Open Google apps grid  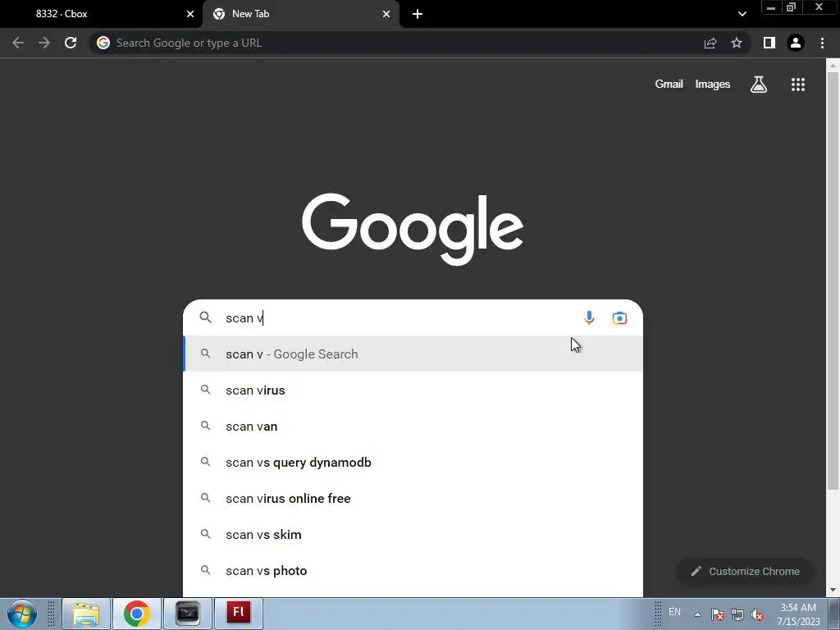[x=798, y=84]
